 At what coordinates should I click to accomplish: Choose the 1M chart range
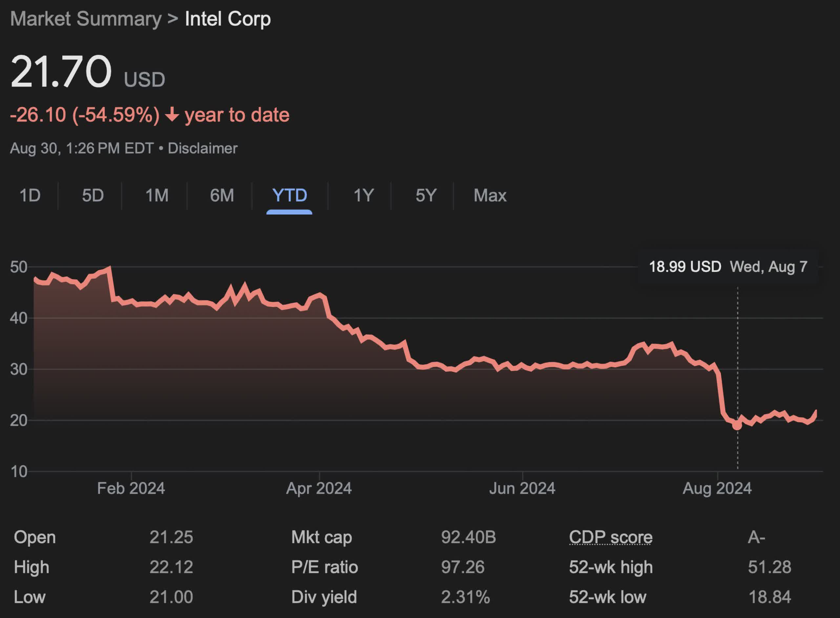157,195
